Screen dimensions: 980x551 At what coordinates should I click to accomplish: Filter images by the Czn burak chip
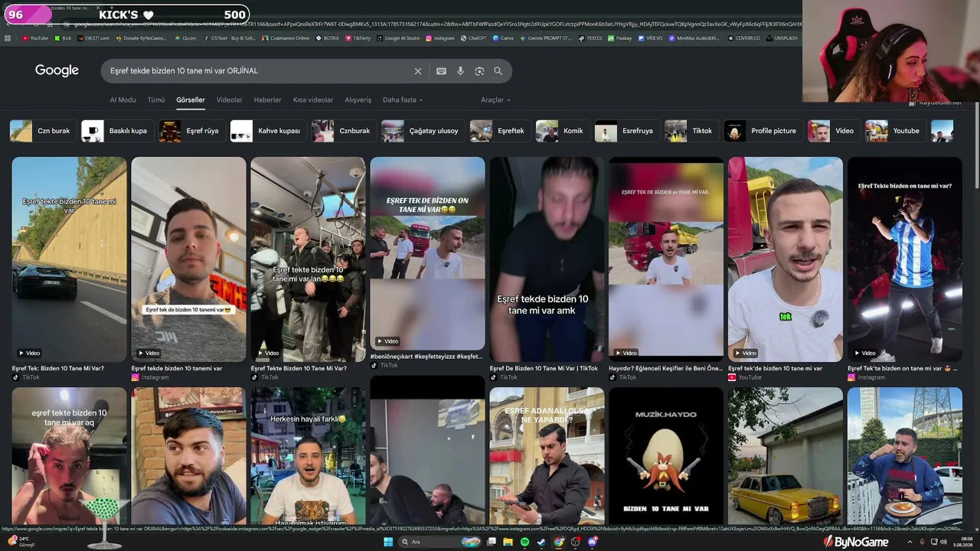coord(43,131)
